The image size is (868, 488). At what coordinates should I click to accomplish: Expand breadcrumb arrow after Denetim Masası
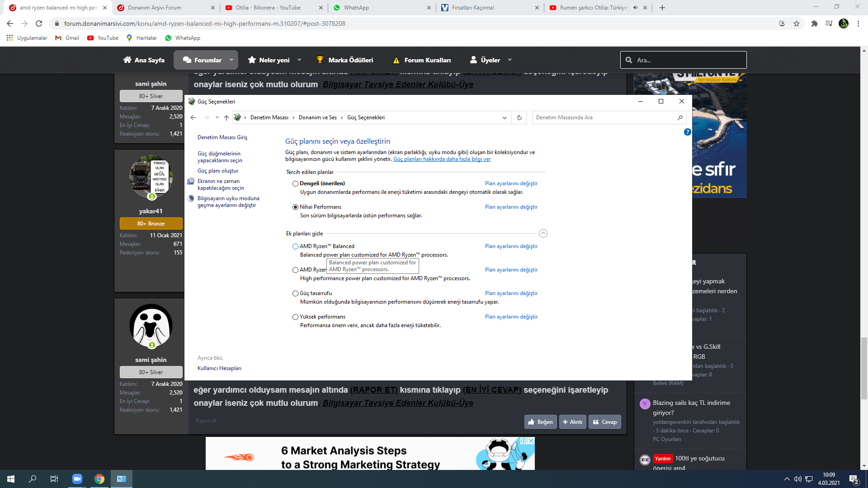293,117
